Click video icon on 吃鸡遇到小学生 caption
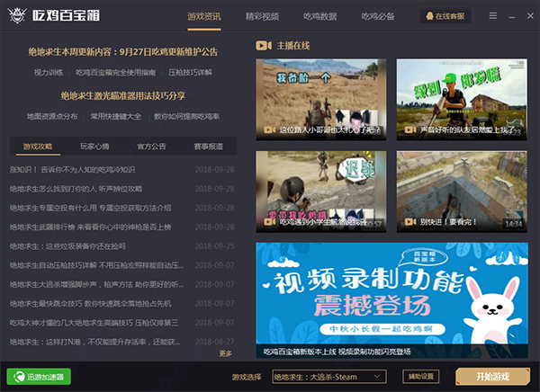 269,222
